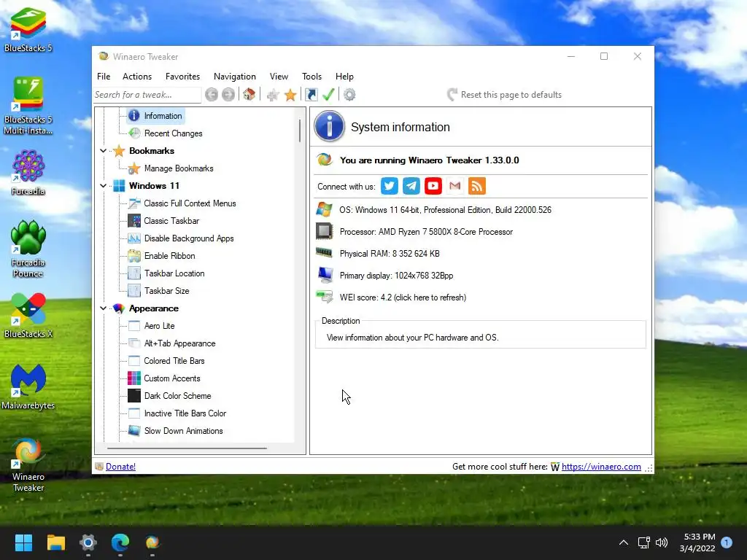This screenshot has height=560, width=747.
Task: Open the Favorites menu
Action: pyautogui.click(x=182, y=77)
